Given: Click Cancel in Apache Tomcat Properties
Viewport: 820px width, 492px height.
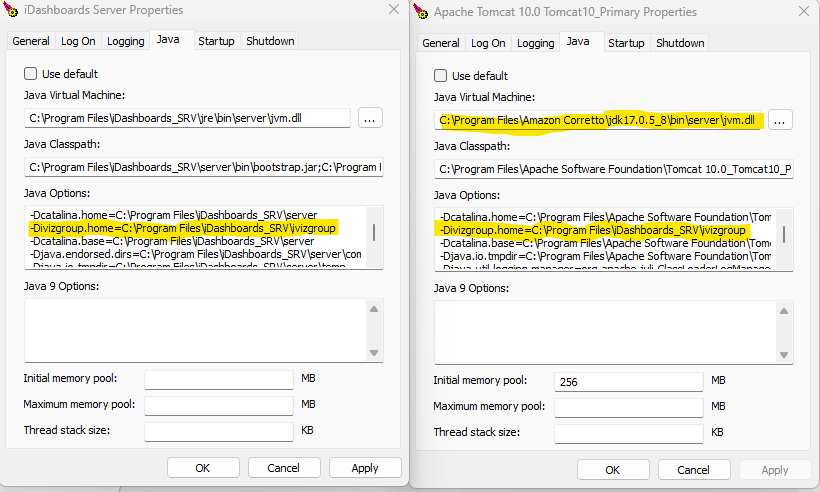Looking at the screenshot, I should tap(693, 470).
